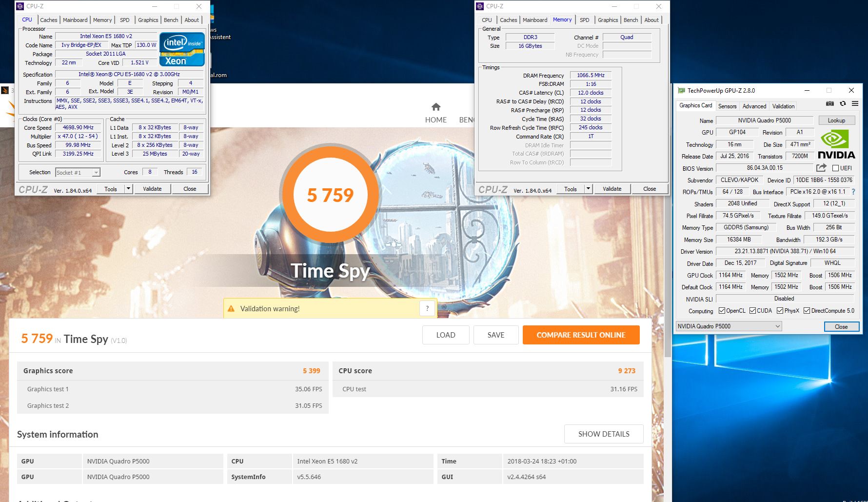Click the BIOS version share/export icon
Screen dimensions: 868x502
[822, 168]
